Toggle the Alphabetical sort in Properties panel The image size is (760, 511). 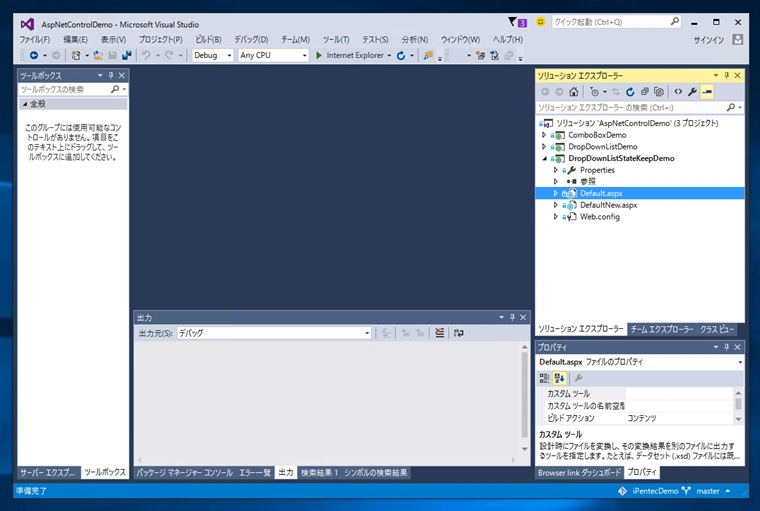click(x=560, y=378)
